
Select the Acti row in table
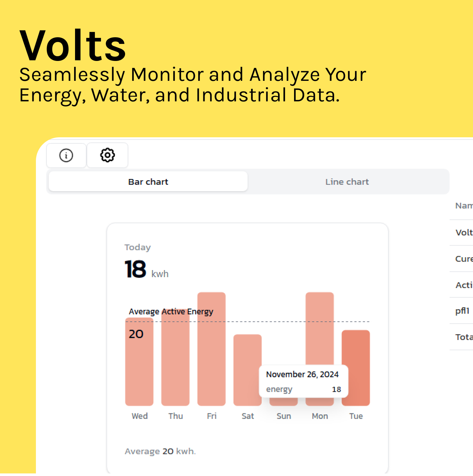coord(464,285)
